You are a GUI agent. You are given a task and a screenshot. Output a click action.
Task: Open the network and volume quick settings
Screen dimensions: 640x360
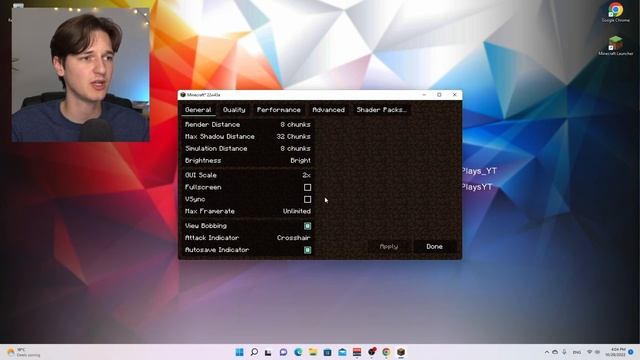[x=593, y=352]
